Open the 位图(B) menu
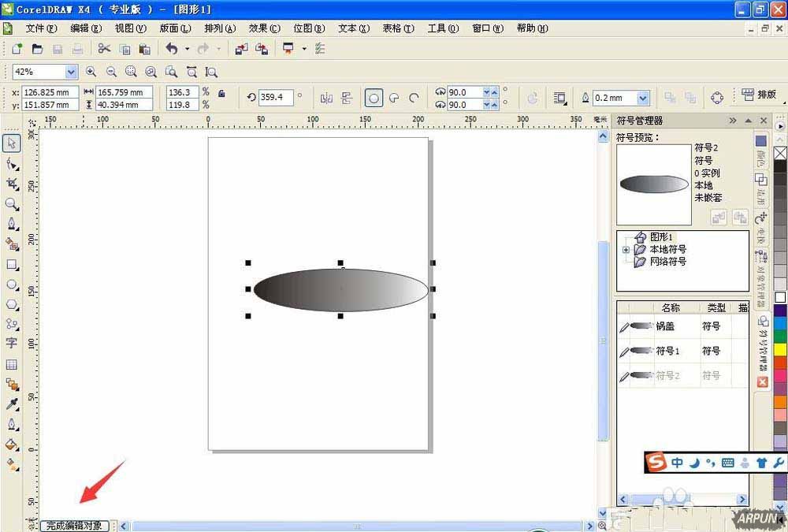The width and height of the screenshot is (788, 532). click(x=309, y=28)
